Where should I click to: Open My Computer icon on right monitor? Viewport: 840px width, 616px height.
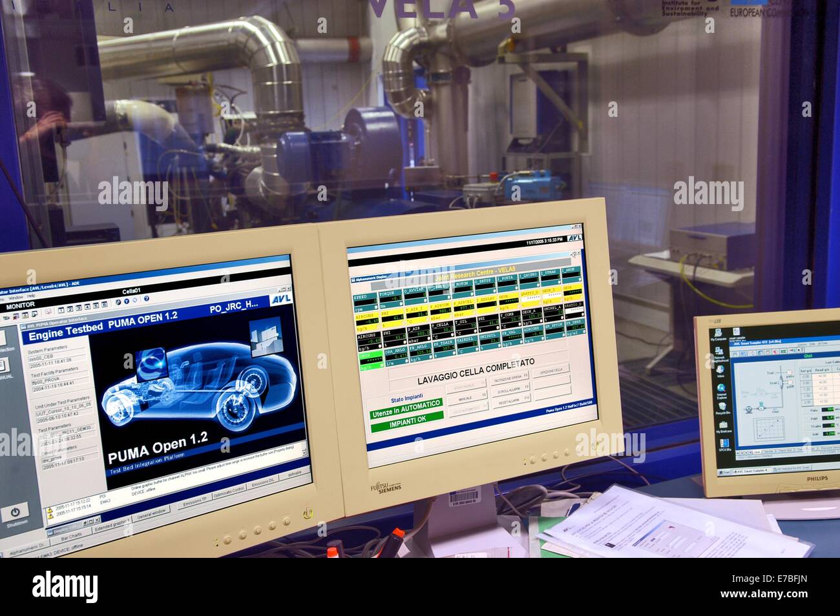tap(719, 336)
